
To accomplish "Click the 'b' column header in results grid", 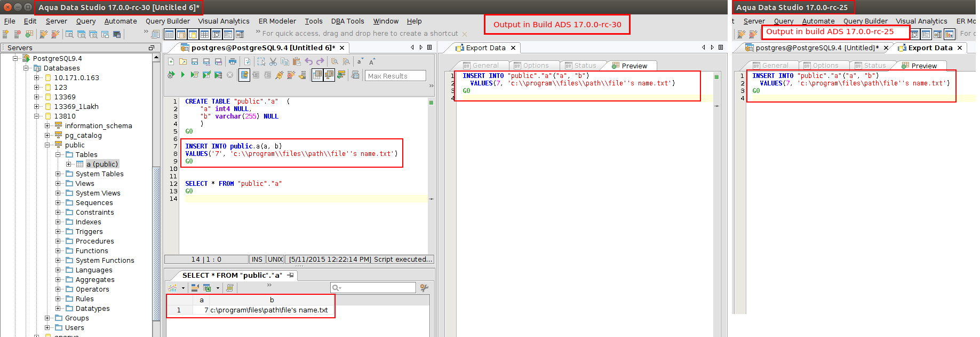I will point(272,300).
